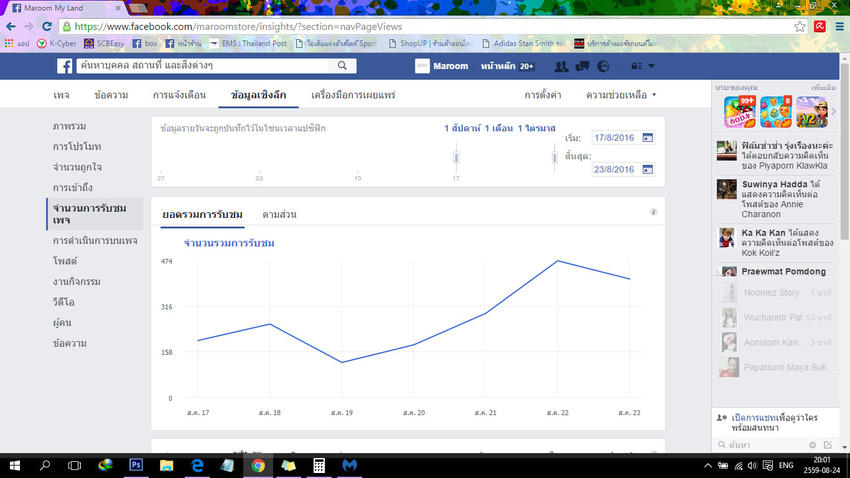850x478 pixels.
Task: Open Candy Crush Soda game icon
Action: (739, 112)
